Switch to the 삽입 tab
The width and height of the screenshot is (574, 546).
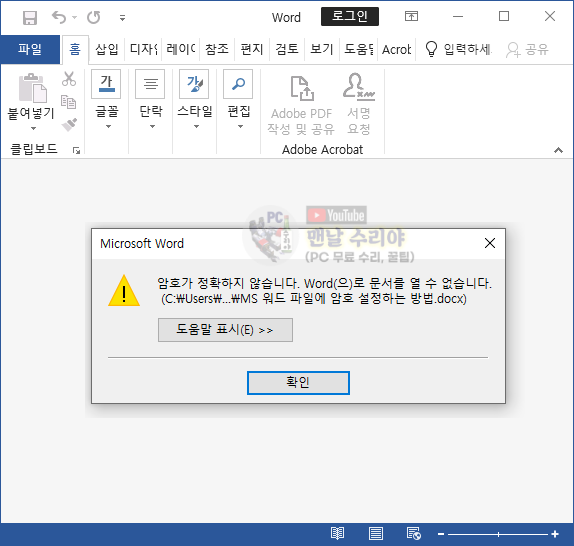pos(107,49)
